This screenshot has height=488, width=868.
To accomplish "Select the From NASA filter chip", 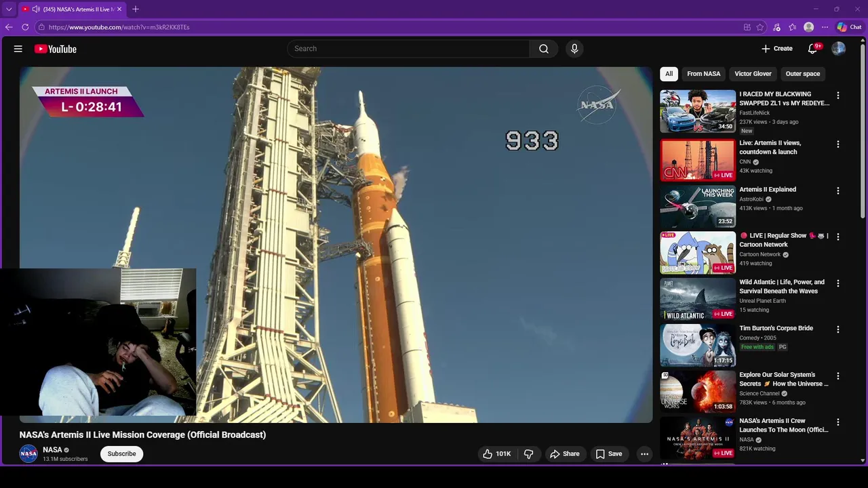I will pos(704,74).
